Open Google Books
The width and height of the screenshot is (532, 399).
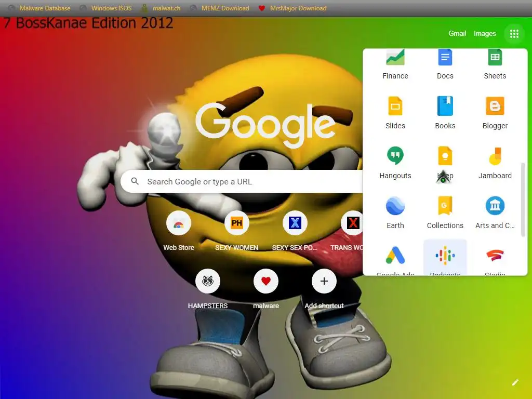click(445, 112)
